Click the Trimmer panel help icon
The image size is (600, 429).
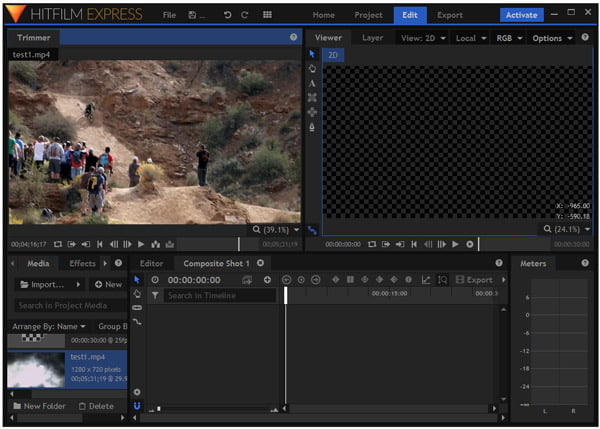pos(293,37)
